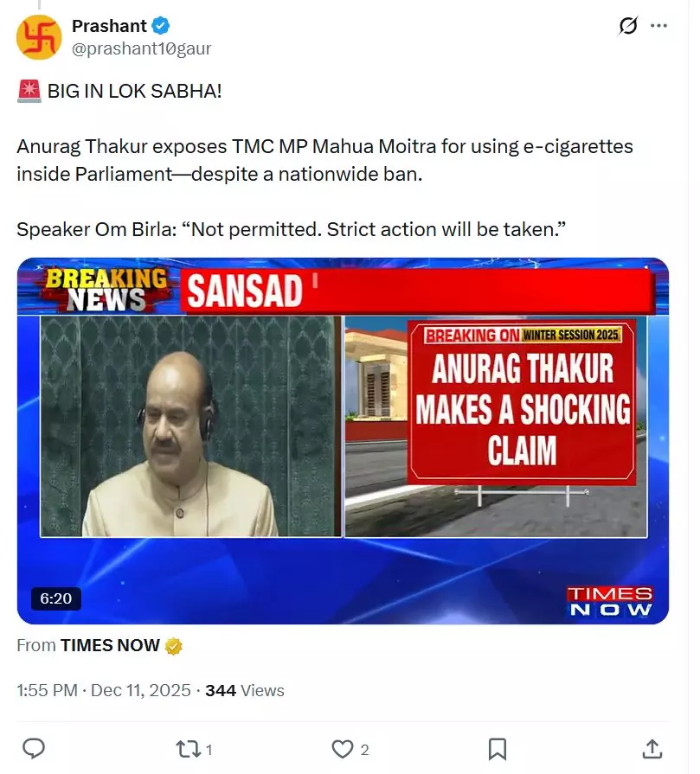The width and height of the screenshot is (700, 774).
Task: View the 344 Views analytics
Action: coord(245,690)
